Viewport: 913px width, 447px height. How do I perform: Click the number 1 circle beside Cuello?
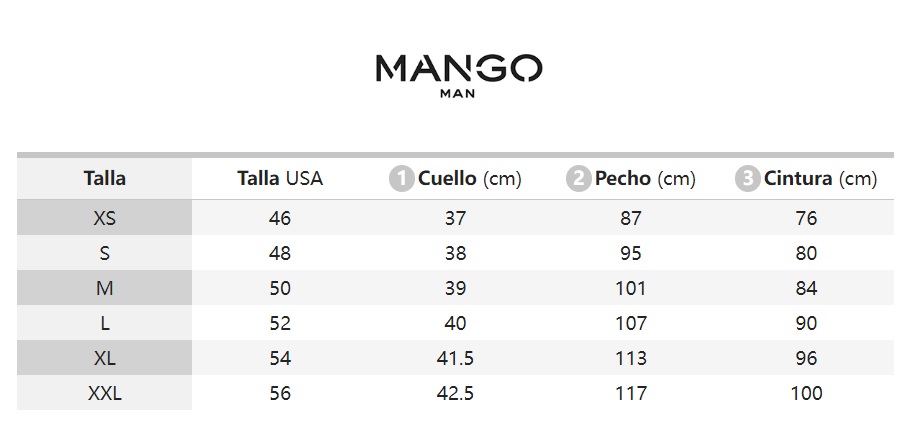[402, 178]
